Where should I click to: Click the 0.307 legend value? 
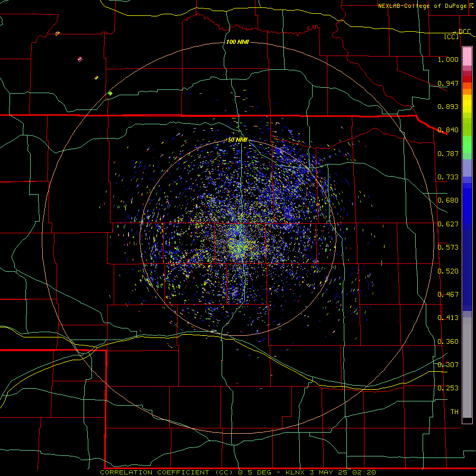click(x=448, y=365)
